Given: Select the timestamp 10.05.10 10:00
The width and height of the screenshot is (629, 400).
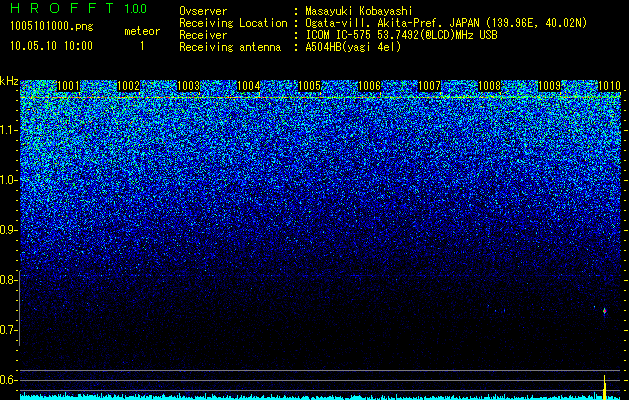Looking at the screenshot, I should pyautogui.click(x=51, y=45).
